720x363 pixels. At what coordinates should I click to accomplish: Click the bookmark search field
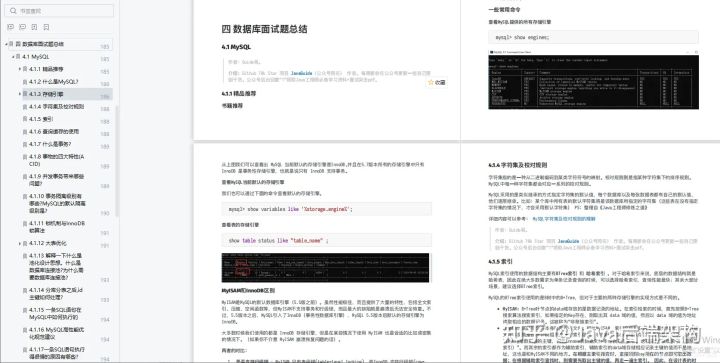59,11
